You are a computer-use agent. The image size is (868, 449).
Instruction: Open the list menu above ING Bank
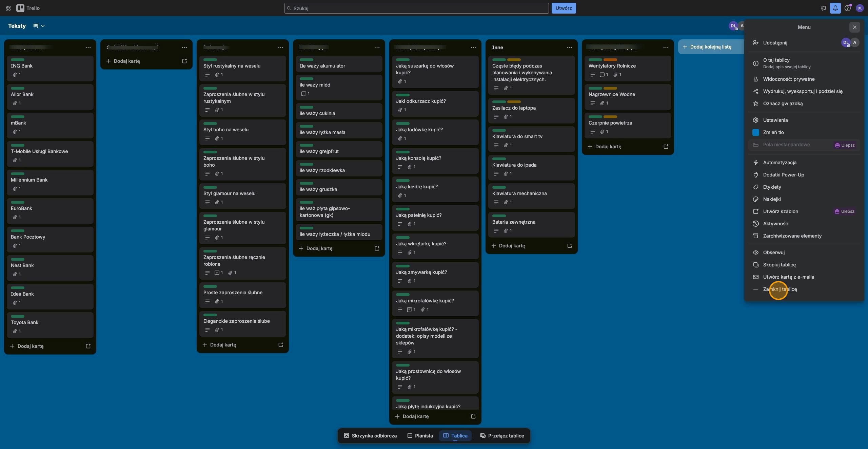click(x=88, y=48)
